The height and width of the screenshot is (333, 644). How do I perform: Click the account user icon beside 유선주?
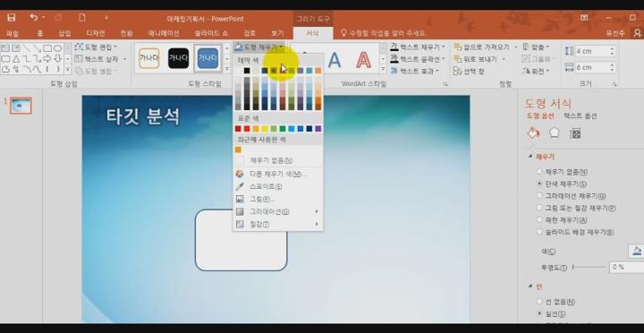tap(638, 33)
